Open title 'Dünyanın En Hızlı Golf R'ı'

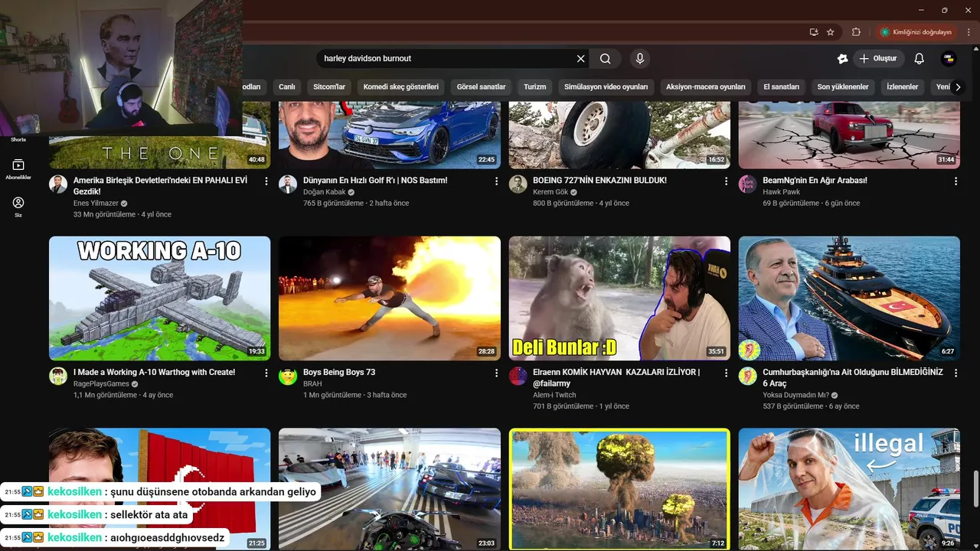375,181
